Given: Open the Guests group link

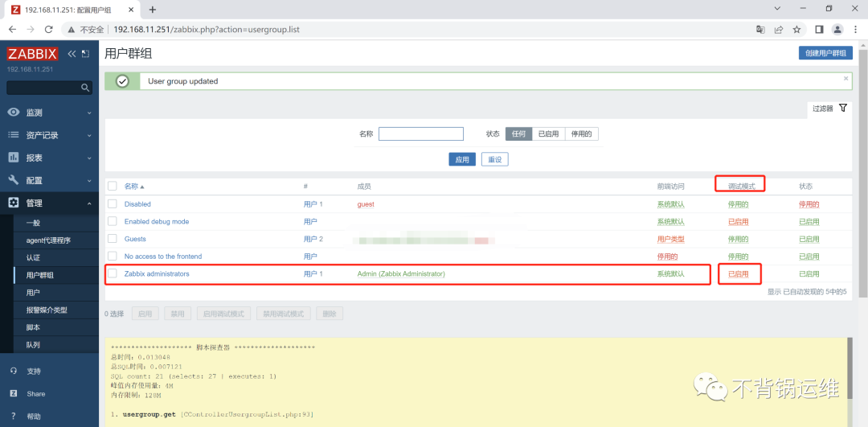Looking at the screenshot, I should [x=135, y=239].
